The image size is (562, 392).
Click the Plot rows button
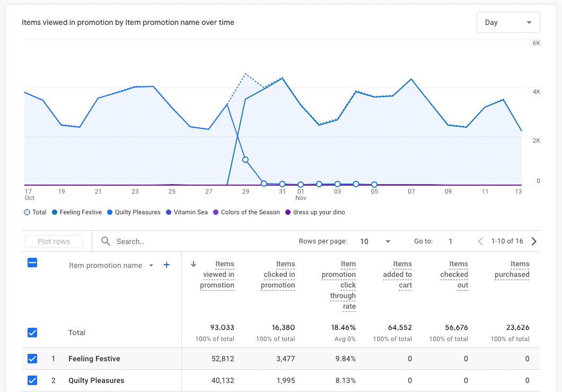[x=54, y=241]
